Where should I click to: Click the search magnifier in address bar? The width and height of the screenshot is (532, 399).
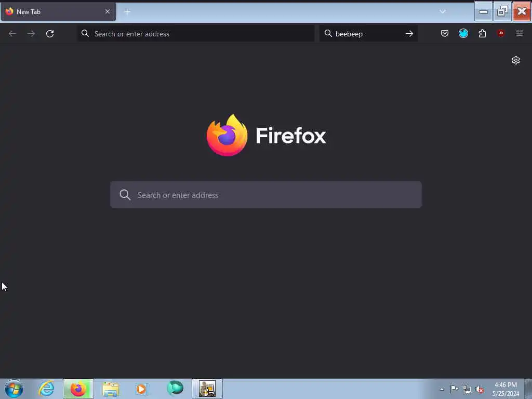(85, 33)
